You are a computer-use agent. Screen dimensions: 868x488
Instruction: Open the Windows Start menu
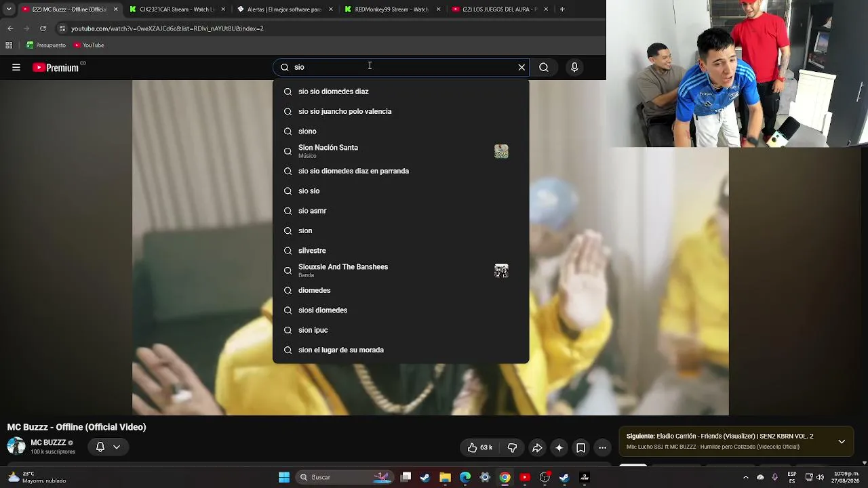pyautogui.click(x=284, y=477)
